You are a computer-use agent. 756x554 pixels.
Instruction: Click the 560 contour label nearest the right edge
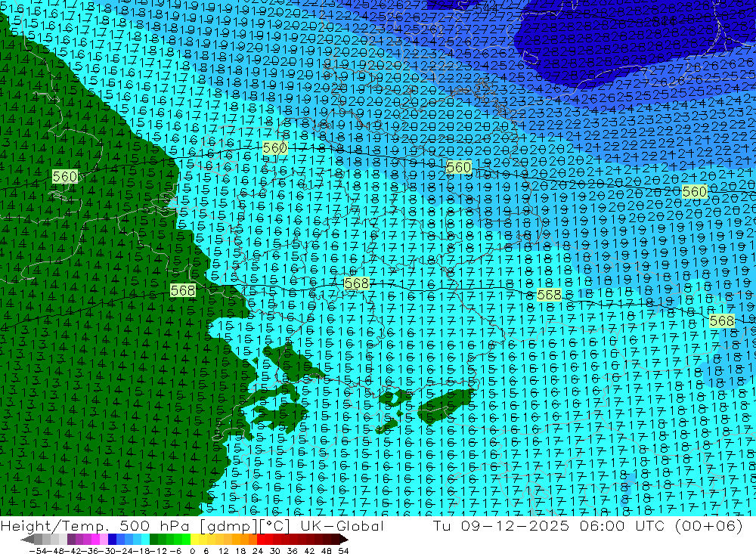click(x=694, y=191)
